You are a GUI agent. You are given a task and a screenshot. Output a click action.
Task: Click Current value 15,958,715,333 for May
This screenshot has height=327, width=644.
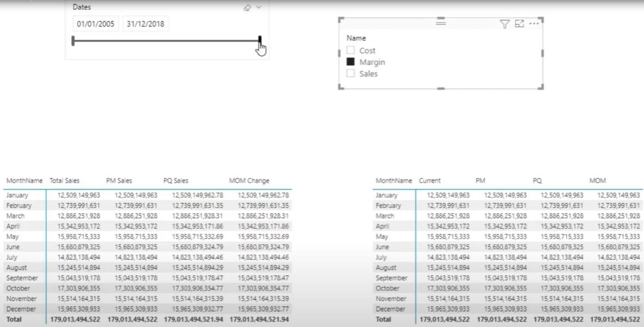448,236
